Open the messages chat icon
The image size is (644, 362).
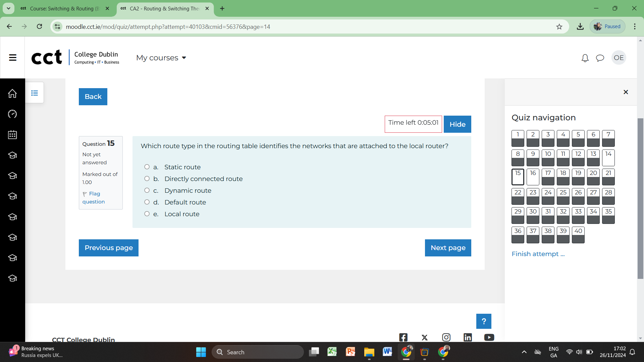point(600,58)
